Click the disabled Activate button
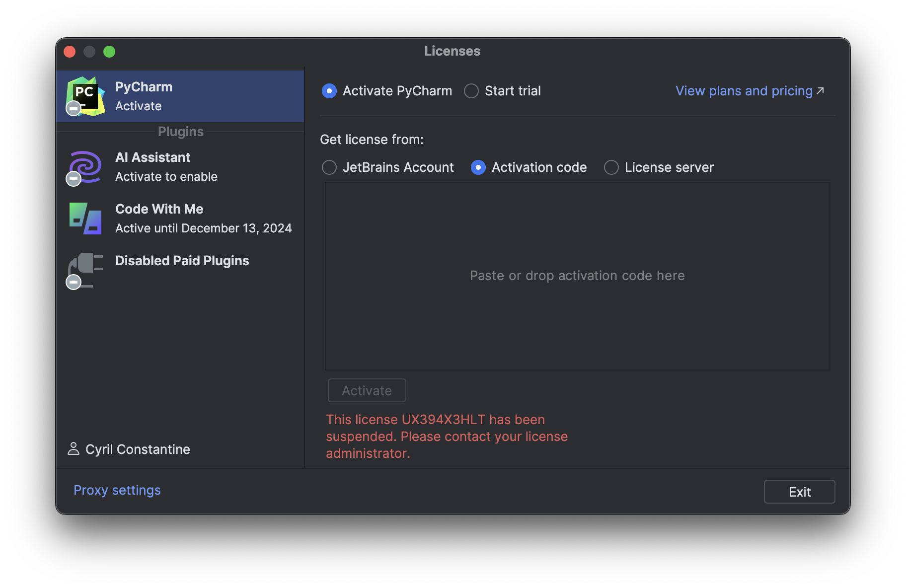Screen dimensions: 906x588 [367, 390]
